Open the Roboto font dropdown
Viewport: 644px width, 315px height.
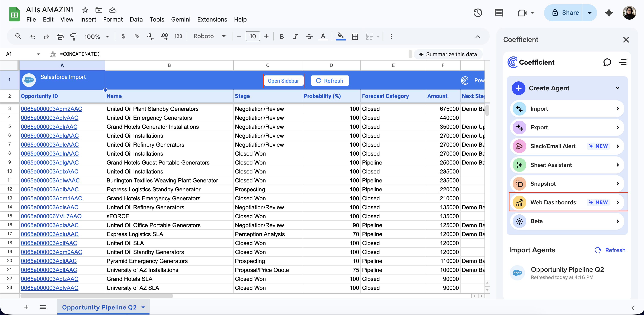pos(209,36)
